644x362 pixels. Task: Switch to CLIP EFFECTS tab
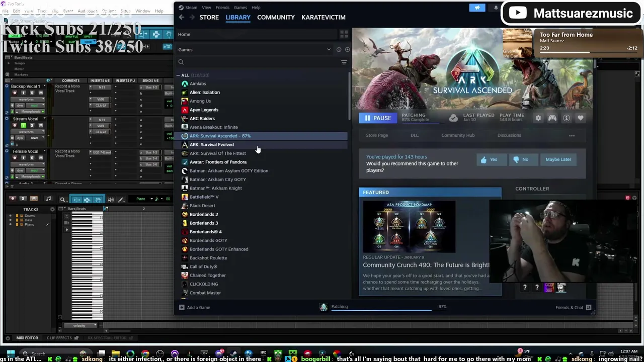[x=59, y=338]
